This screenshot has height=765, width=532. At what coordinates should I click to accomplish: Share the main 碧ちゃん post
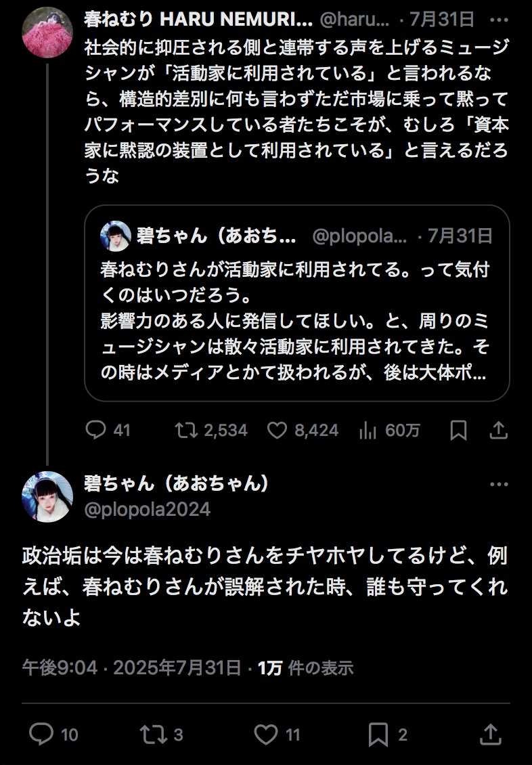[491, 734]
